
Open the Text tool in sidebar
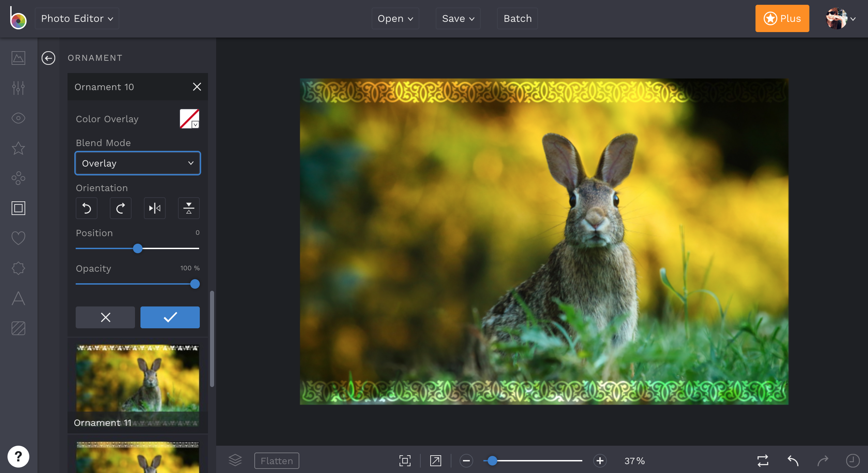click(18, 298)
